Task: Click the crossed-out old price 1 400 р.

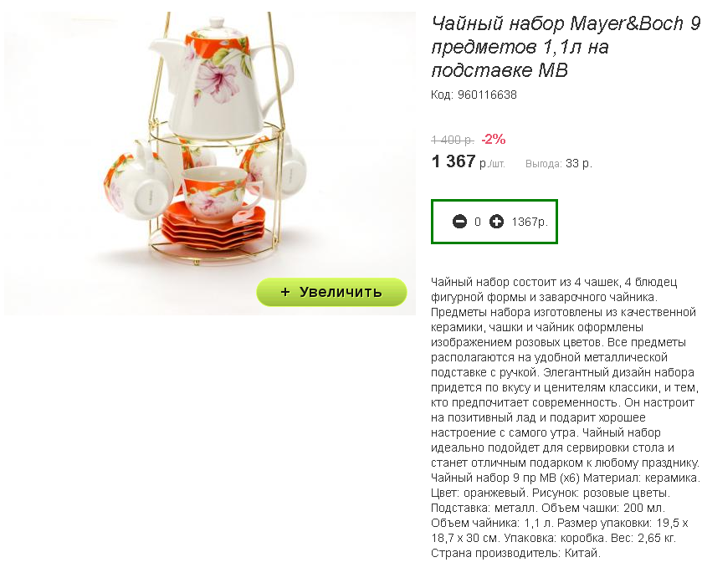Action: pos(453,140)
